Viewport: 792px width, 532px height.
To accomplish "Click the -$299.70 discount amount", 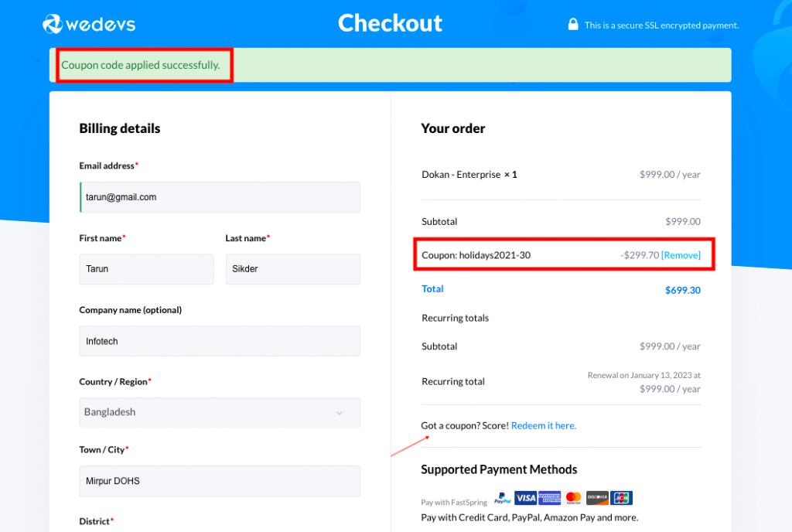I will 640,255.
